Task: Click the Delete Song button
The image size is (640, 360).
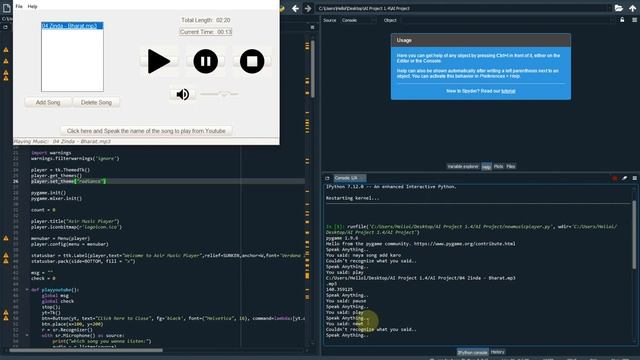Action: tap(96, 102)
